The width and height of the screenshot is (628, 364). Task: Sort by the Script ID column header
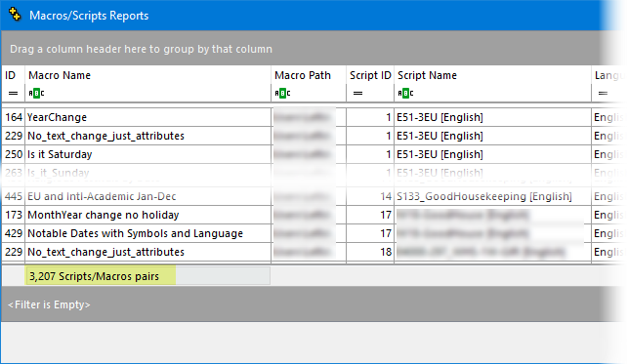(x=370, y=75)
